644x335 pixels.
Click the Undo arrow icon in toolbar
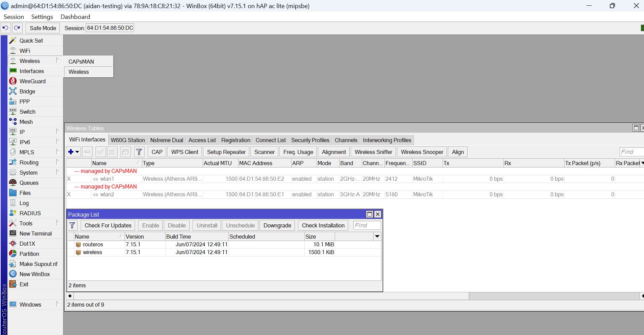pyautogui.click(x=5, y=28)
